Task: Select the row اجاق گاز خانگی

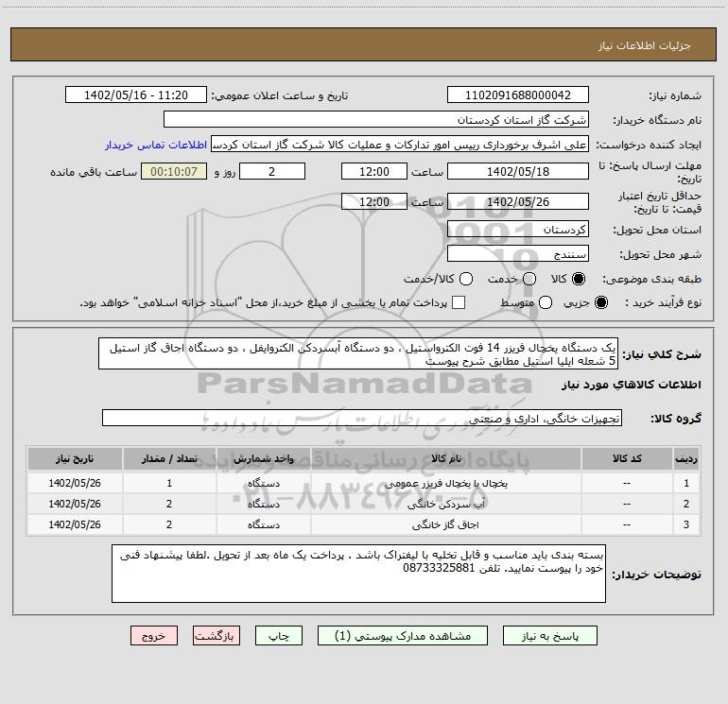Action: (x=364, y=524)
